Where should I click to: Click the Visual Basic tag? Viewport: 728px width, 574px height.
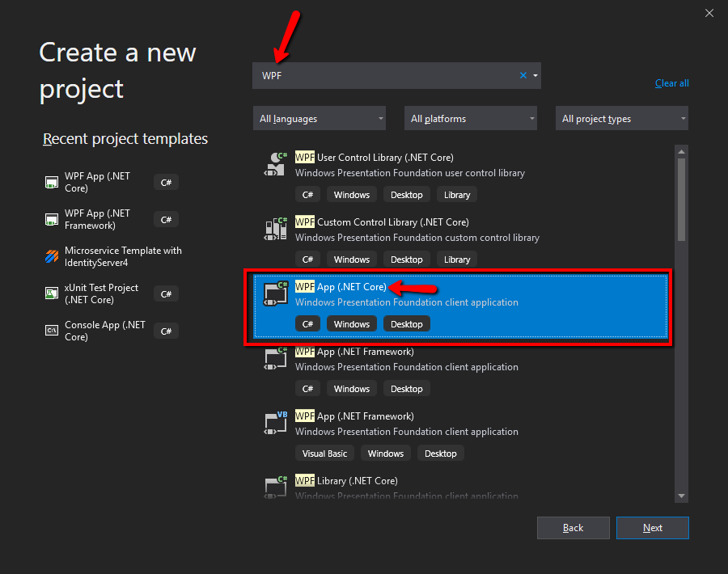[324, 454]
